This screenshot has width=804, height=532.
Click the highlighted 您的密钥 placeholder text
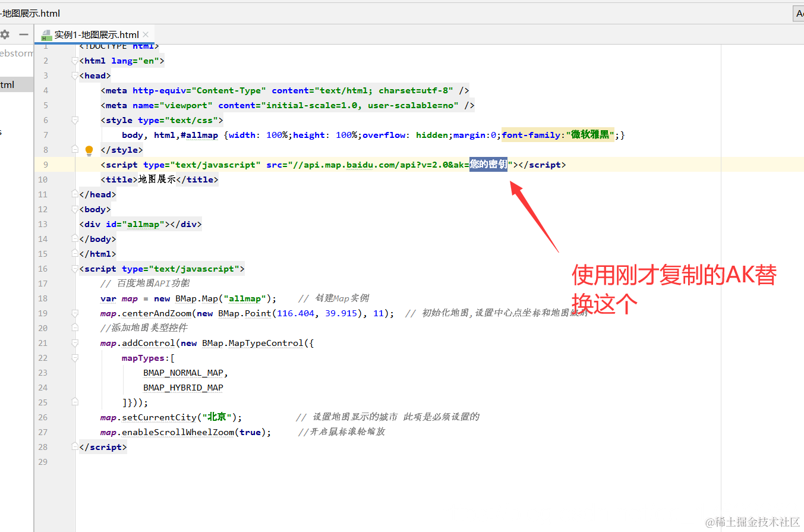(488, 165)
